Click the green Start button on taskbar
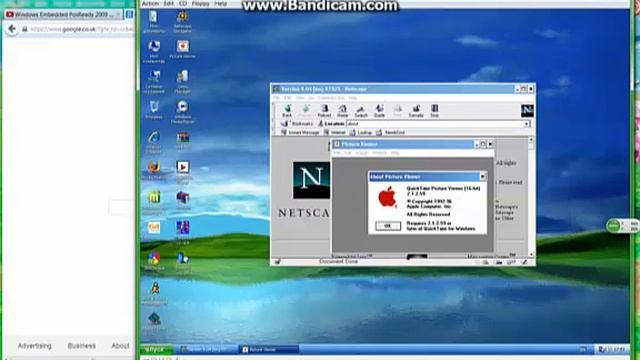The image size is (640, 360). click(156, 349)
